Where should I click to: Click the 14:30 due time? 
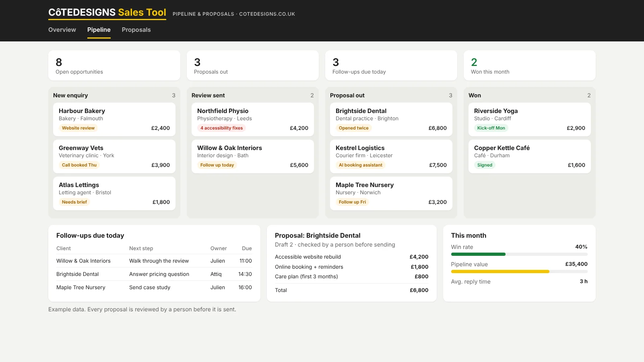[245, 274]
